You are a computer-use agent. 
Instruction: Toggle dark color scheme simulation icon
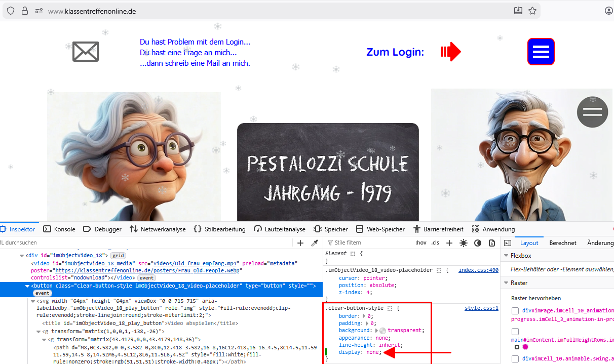(477, 243)
